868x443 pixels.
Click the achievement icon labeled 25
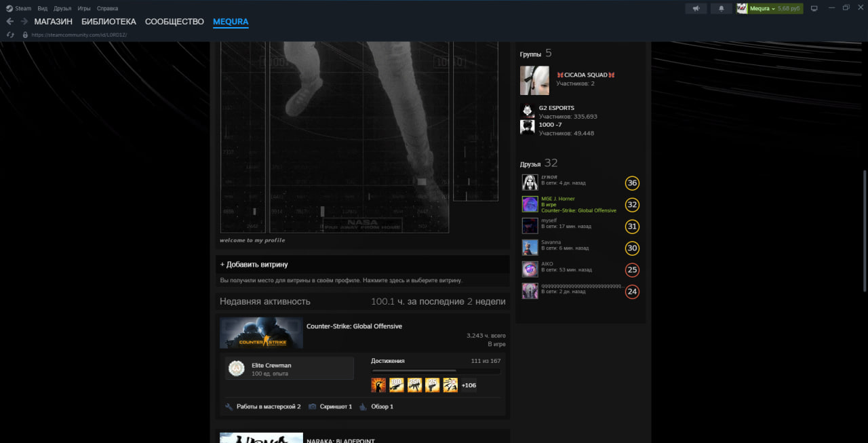[x=432, y=385]
